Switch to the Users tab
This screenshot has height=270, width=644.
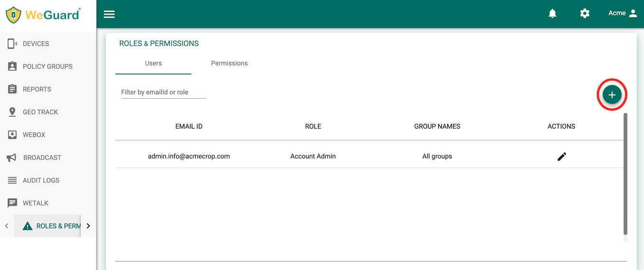point(153,64)
